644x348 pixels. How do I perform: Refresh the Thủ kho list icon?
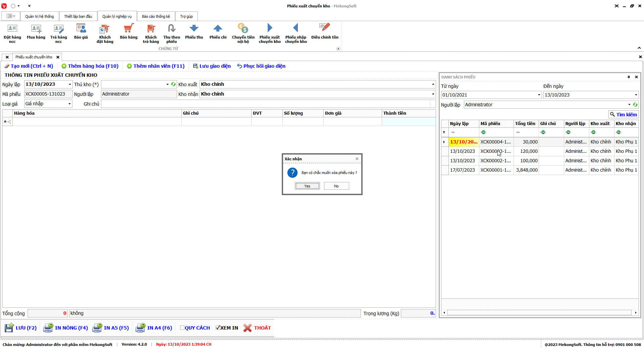coord(173,84)
